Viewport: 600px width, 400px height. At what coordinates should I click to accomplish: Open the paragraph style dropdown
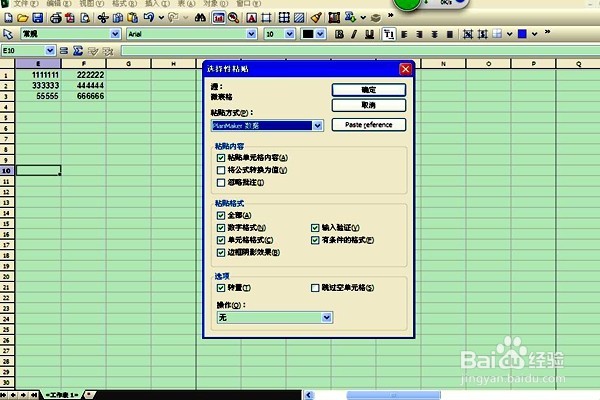click(115, 34)
